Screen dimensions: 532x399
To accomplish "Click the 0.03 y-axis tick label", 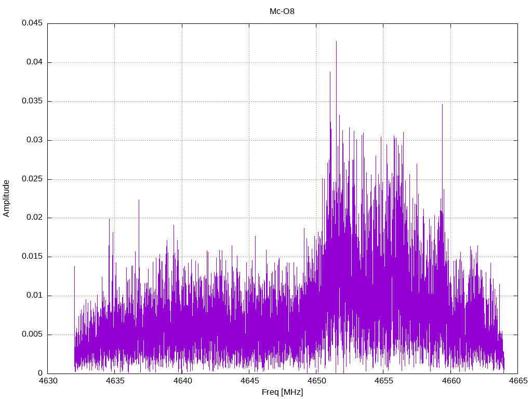I will tap(35, 140).
